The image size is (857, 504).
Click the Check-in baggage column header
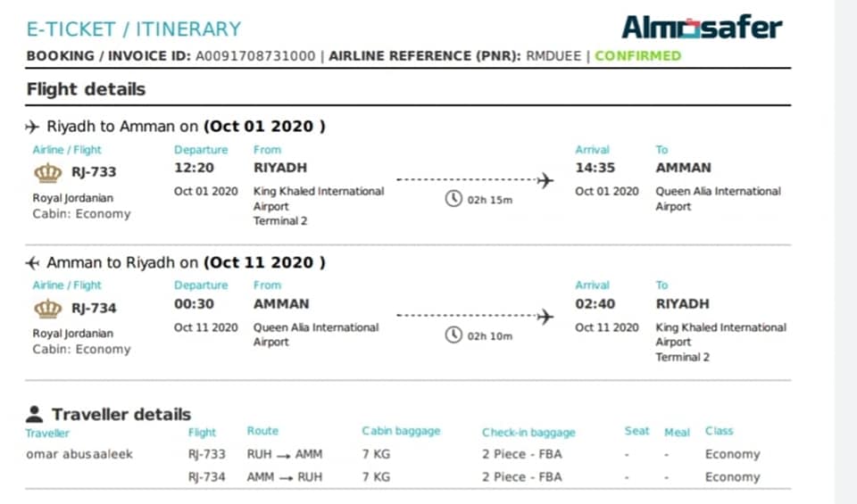coord(528,433)
